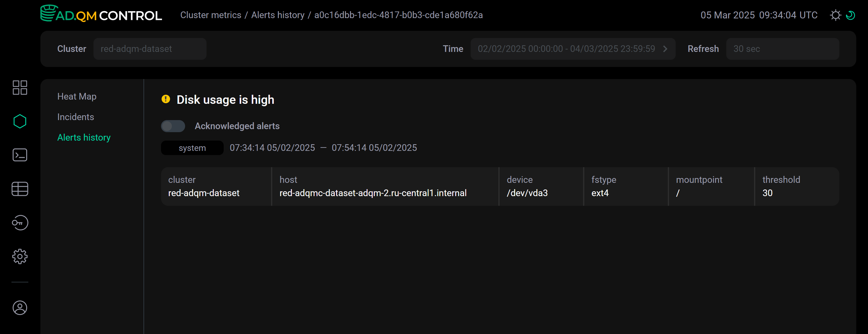Select the hexagon Cluster metrics sidebar icon

[20, 121]
